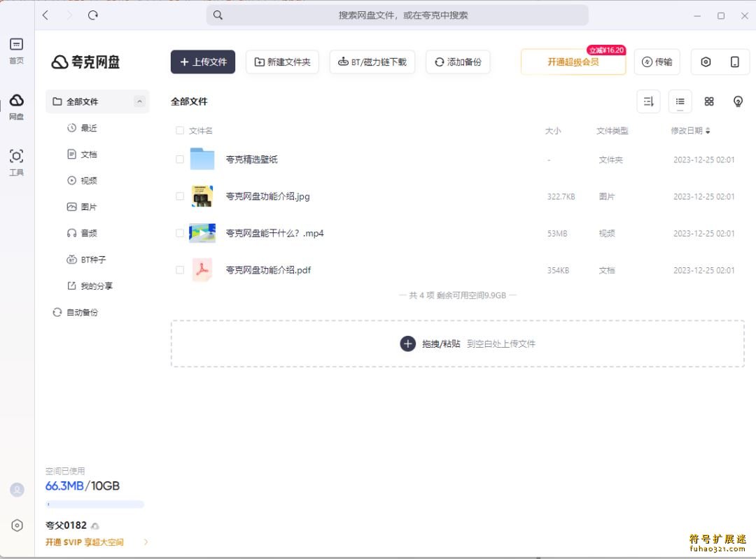This screenshot has width=756, height=559.
Task: Click the 上传文件 upload button
Action: [203, 62]
